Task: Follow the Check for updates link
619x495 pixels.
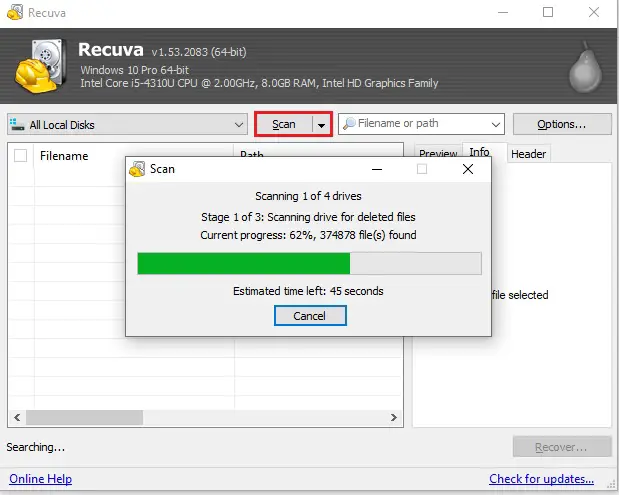Action: (x=541, y=478)
